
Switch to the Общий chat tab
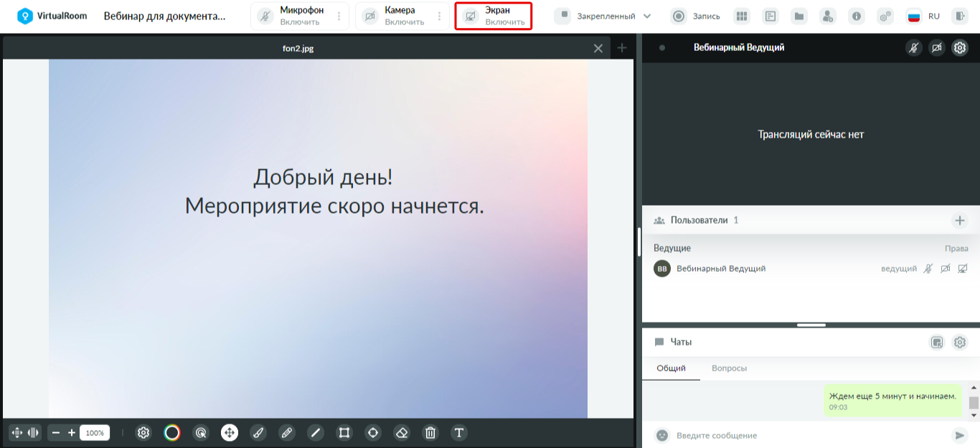tap(672, 368)
